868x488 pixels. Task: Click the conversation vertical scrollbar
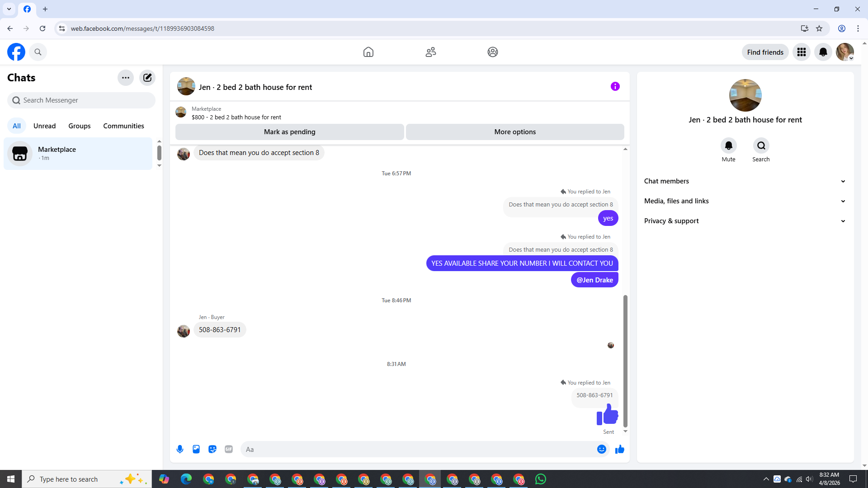625,361
